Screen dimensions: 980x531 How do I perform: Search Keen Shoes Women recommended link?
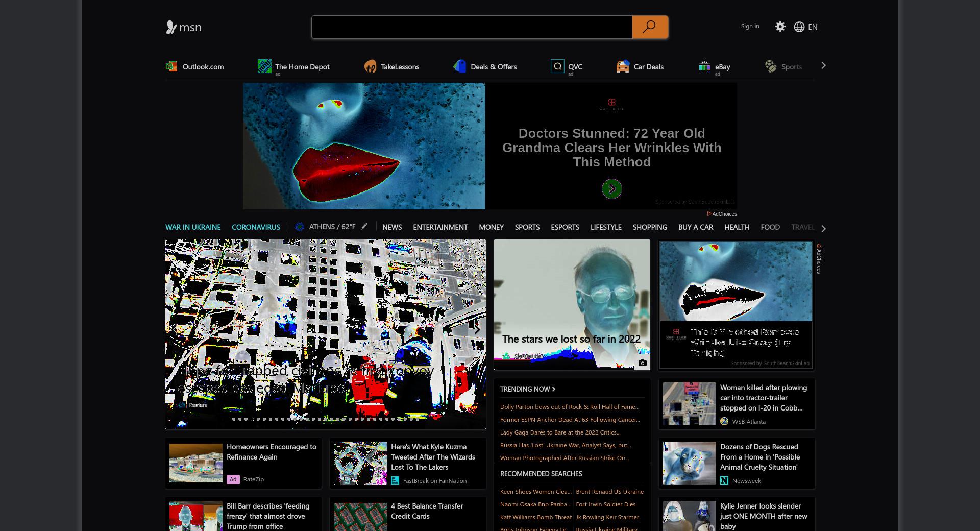(536, 492)
